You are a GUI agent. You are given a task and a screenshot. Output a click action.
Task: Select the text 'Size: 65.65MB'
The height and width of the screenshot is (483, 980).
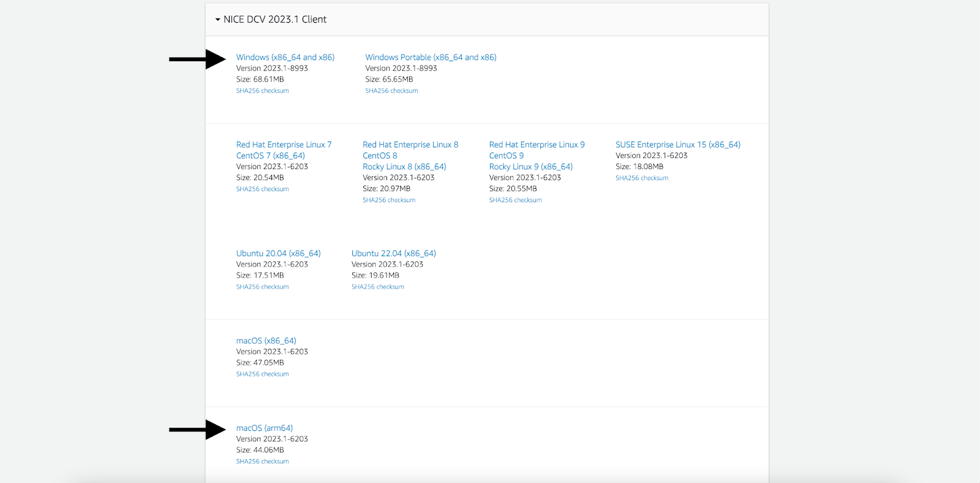[x=390, y=80]
